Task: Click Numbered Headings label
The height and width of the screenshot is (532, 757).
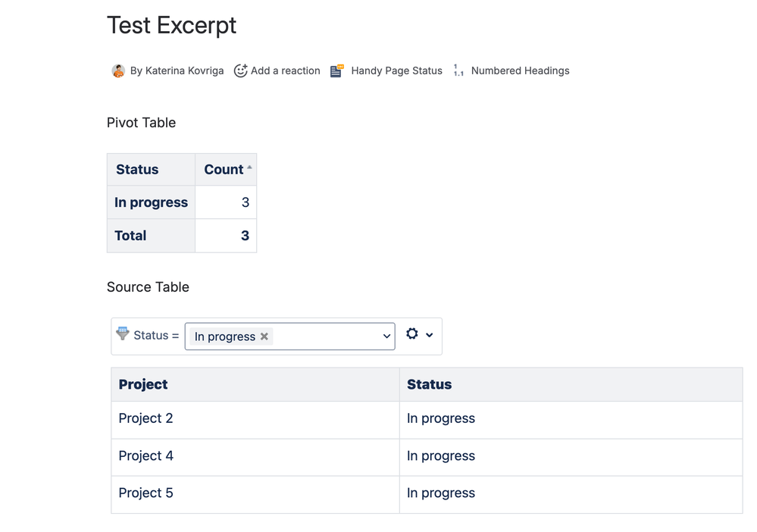Action: tap(520, 71)
